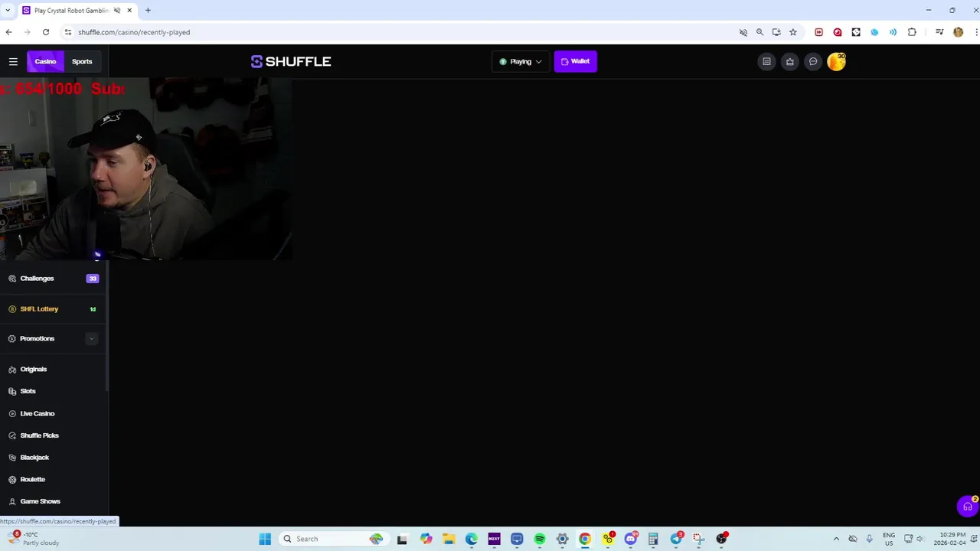Viewport: 980px width, 551px height.
Task: Open Shuffle Picks in the sidebar
Action: pyautogui.click(x=54, y=435)
